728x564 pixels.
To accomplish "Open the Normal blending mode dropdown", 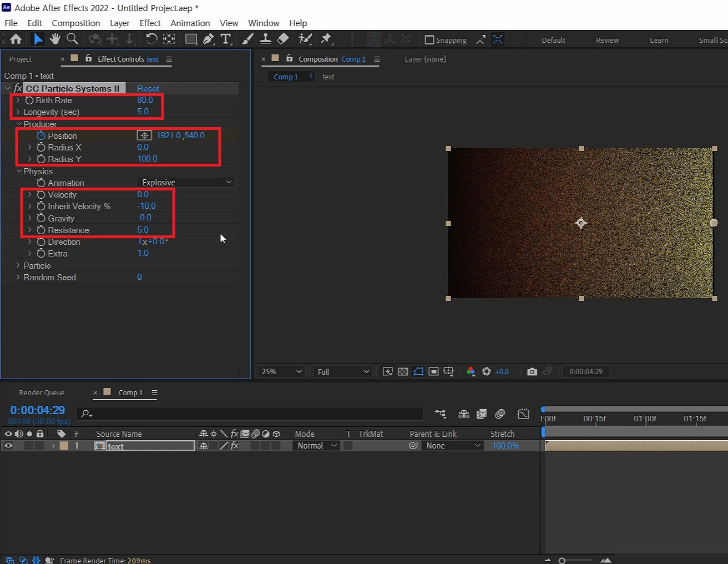I will pos(316,446).
